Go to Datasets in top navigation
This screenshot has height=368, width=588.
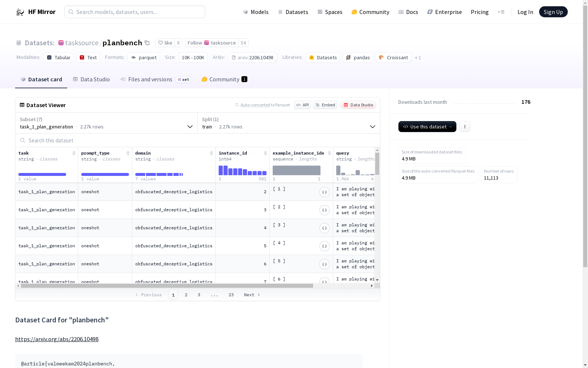(293, 12)
